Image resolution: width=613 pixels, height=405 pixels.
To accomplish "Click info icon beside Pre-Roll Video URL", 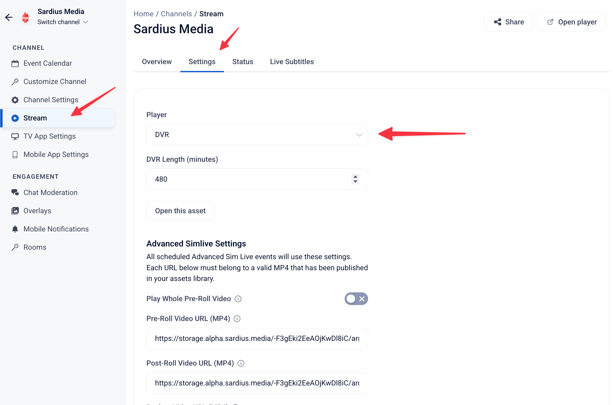I will coord(237,319).
